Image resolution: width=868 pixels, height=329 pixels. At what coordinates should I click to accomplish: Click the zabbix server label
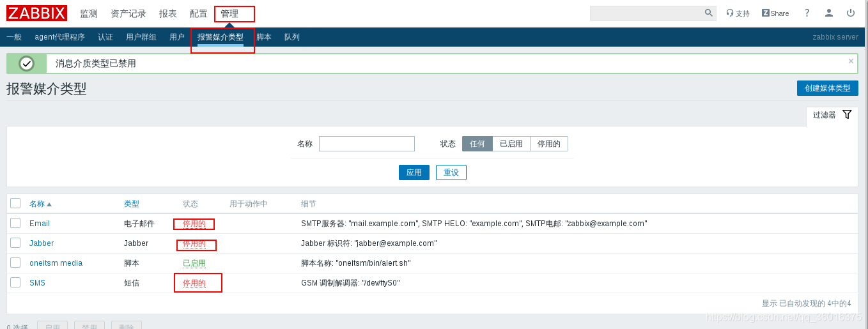pyautogui.click(x=835, y=37)
